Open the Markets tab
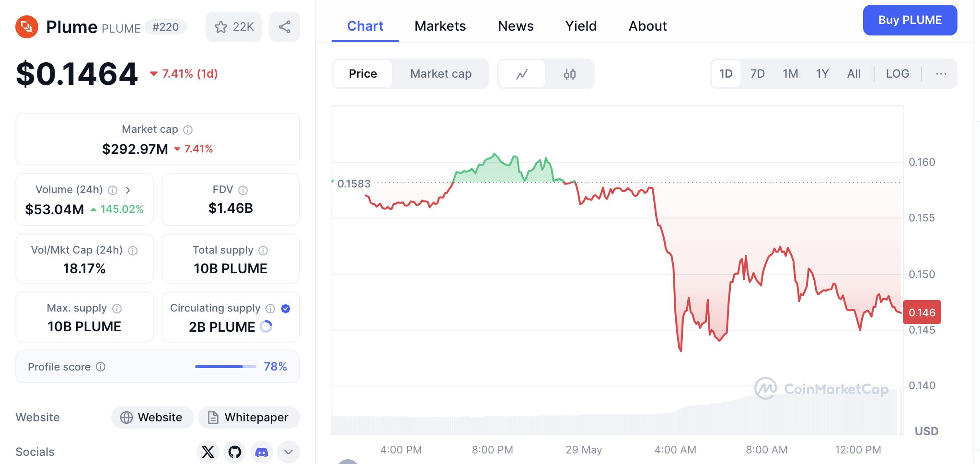The image size is (980, 464). [440, 26]
